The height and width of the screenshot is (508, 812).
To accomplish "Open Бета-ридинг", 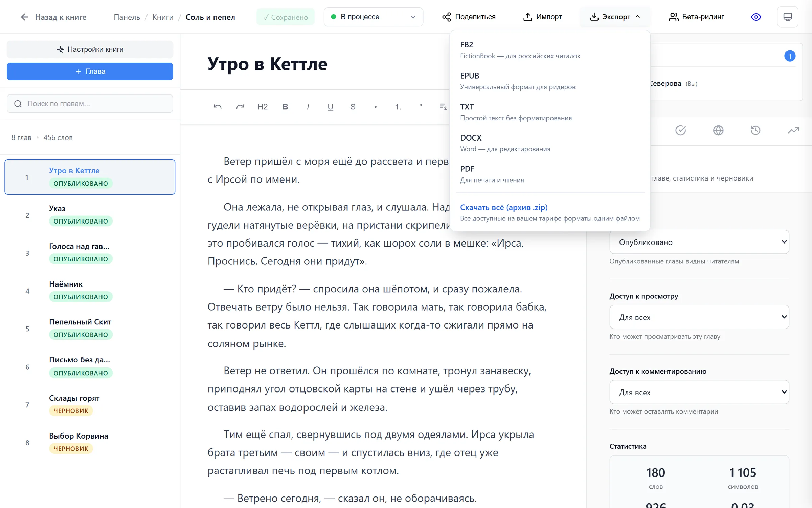I will pos(696,17).
